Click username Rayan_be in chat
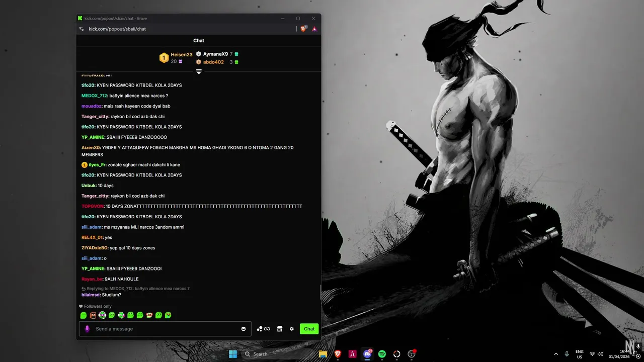 [92, 279]
